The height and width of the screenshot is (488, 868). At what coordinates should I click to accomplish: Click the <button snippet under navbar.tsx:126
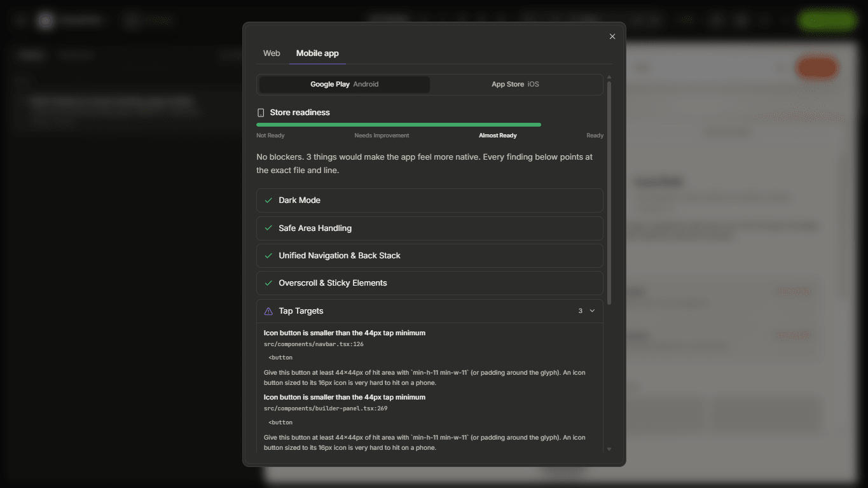[280, 358]
